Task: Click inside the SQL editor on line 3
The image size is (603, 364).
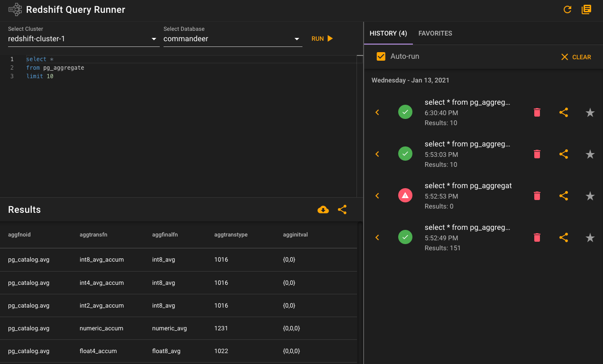Action: pyautogui.click(x=190, y=76)
